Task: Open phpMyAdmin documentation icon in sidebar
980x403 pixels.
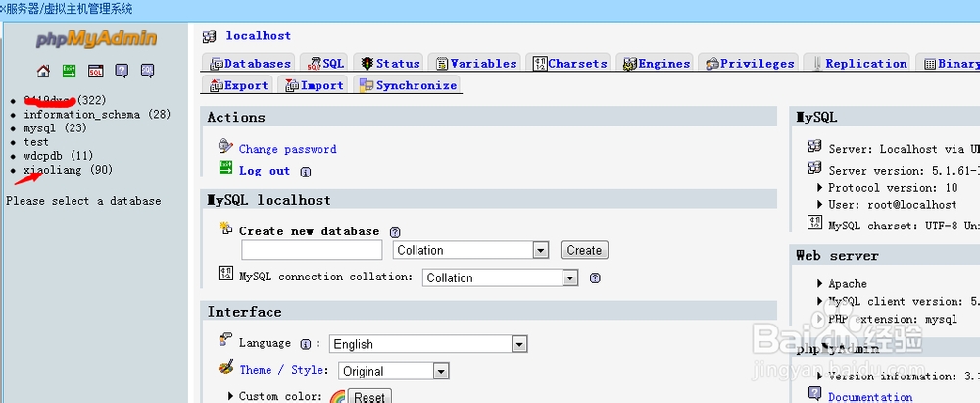Action: click(122, 71)
